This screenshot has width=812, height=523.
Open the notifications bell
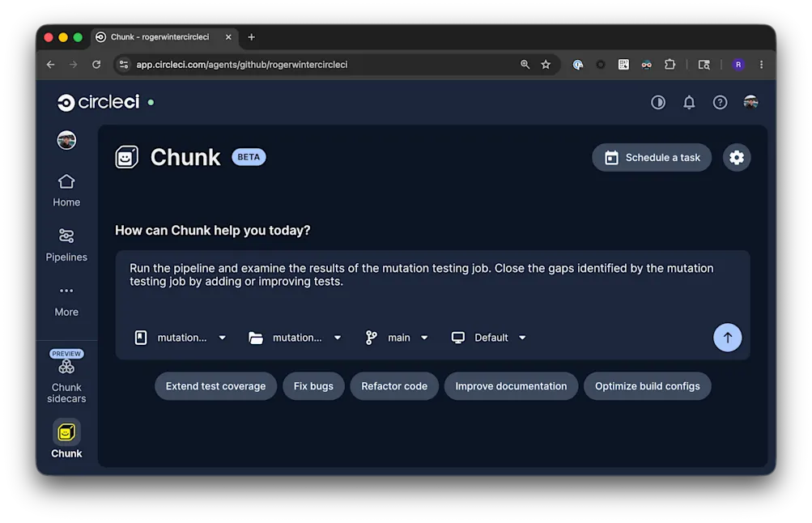pyautogui.click(x=689, y=103)
